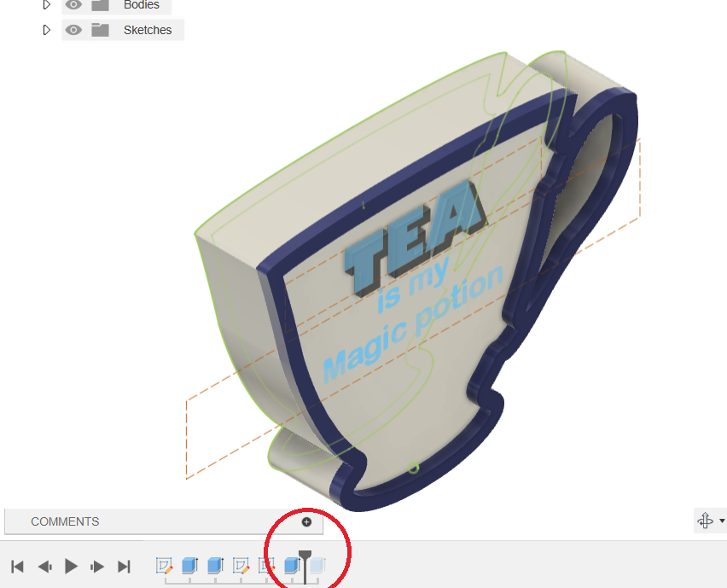Expand the Bodies folder in browser
The height and width of the screenshot is (588, 727).
pyautogui.click(x=47, y=5)
